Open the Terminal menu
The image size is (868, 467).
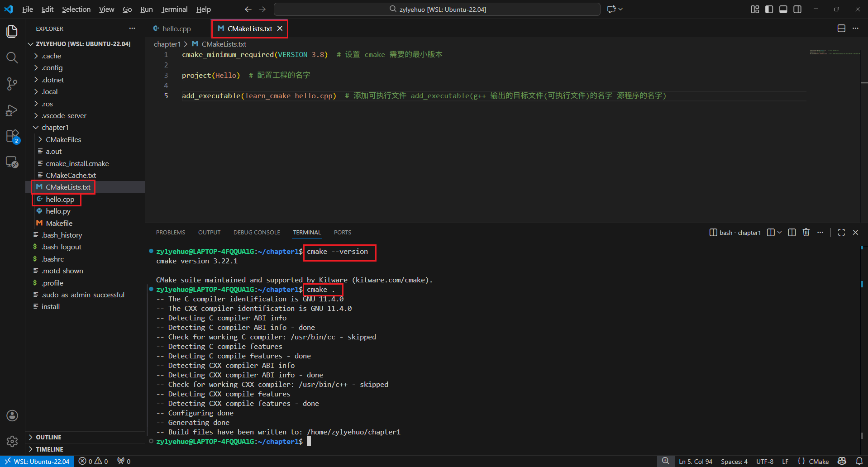pyautogui.click(x=174, y=9)
